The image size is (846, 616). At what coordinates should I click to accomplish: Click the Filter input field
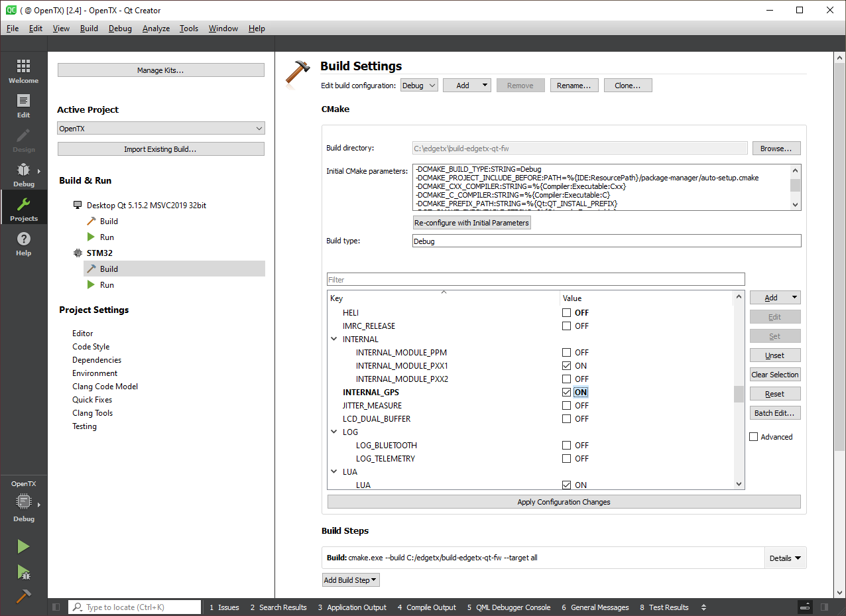(535, 280)
